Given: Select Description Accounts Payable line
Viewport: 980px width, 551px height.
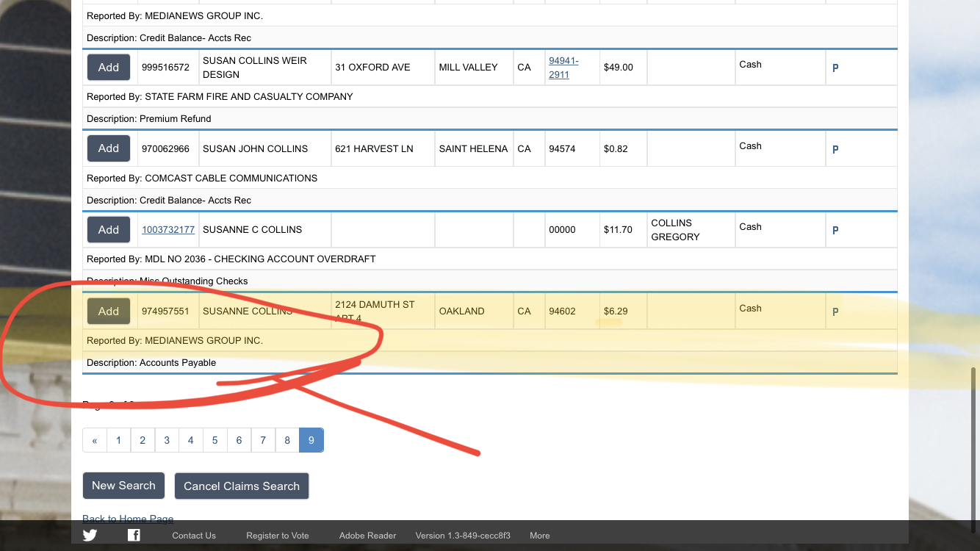Looking at the screenshot, I should [x=490, y=362].
